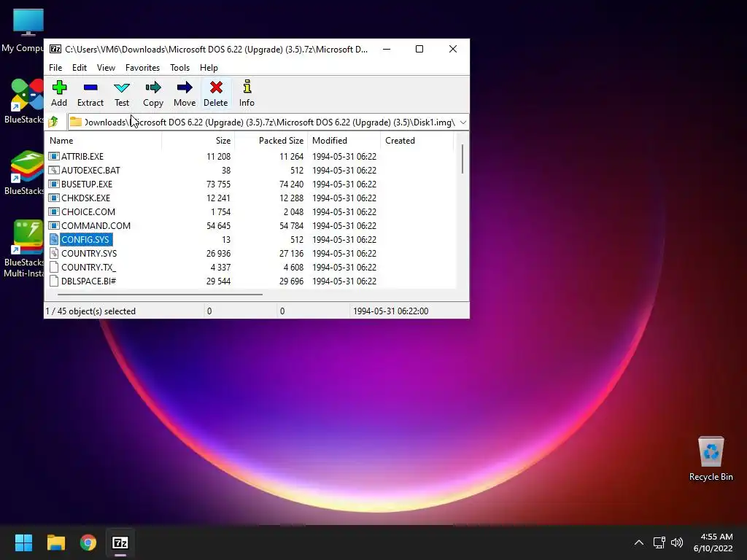Open Recycle Bin on desktop

point(711,459)
